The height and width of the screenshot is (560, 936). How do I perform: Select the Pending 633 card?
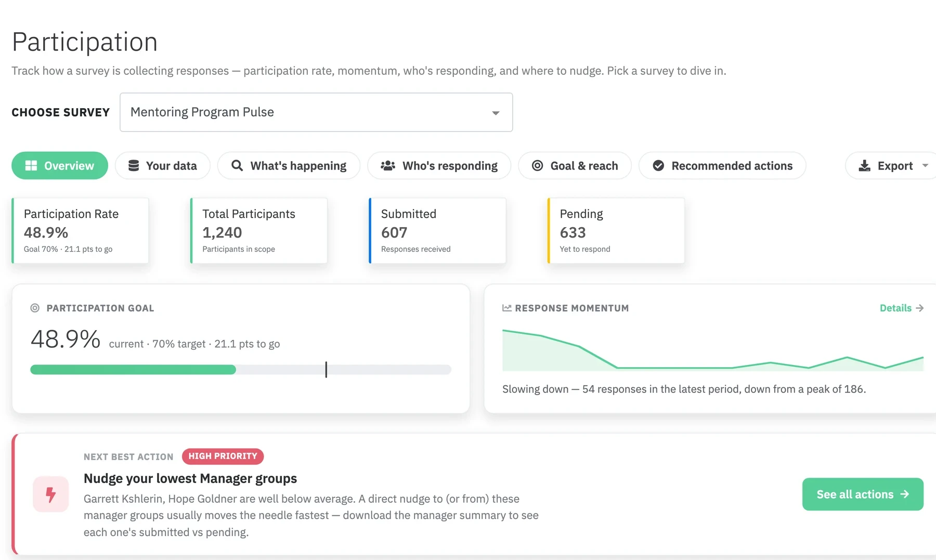[616, 230]
